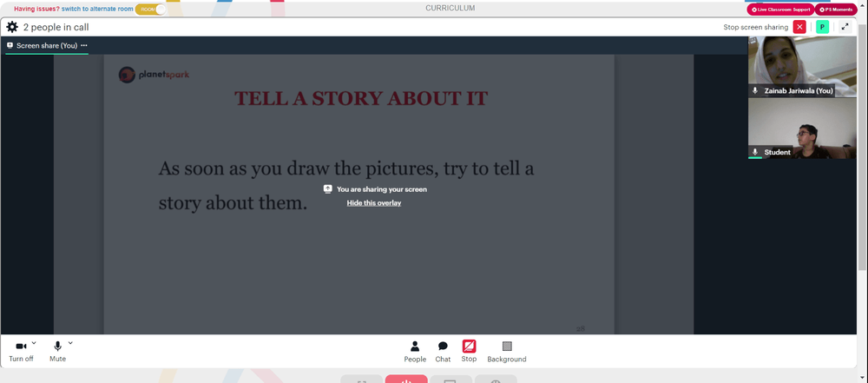Click 'Hide this overlay' link

click(x=373, y=203)
